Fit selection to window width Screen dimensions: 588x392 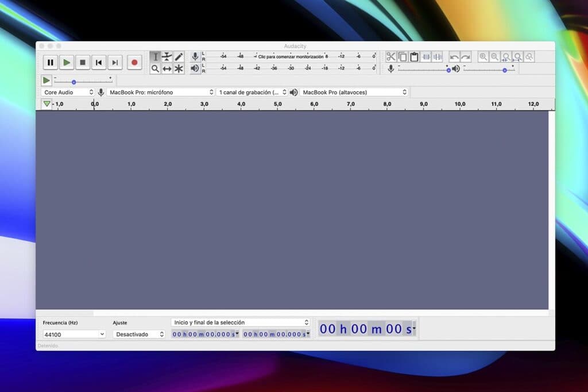(506, 57)
